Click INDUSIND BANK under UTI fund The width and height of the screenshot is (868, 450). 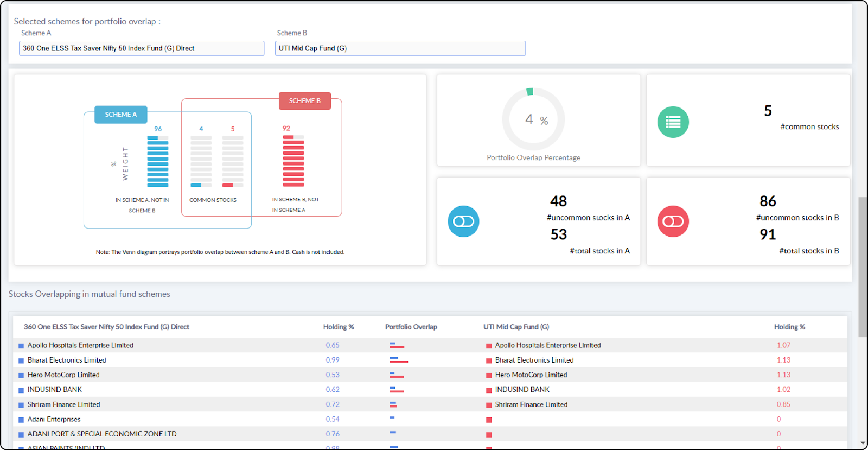point(522,390)
